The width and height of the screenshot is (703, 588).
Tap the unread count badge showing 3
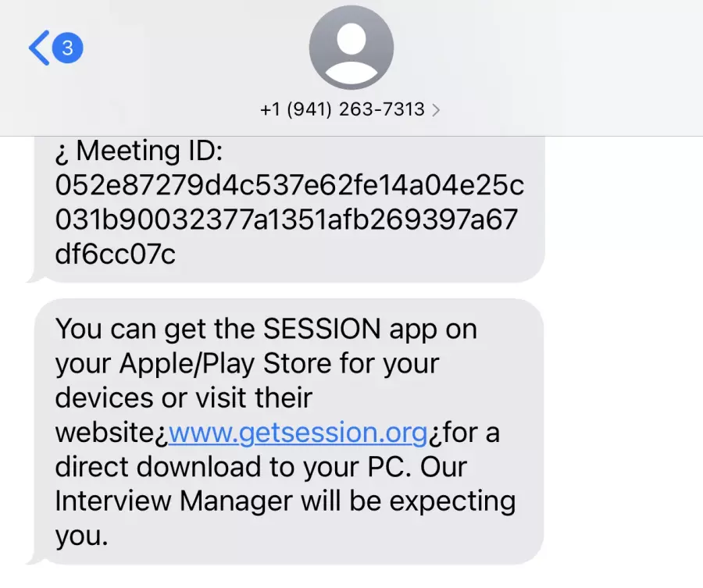coord(68,48)
